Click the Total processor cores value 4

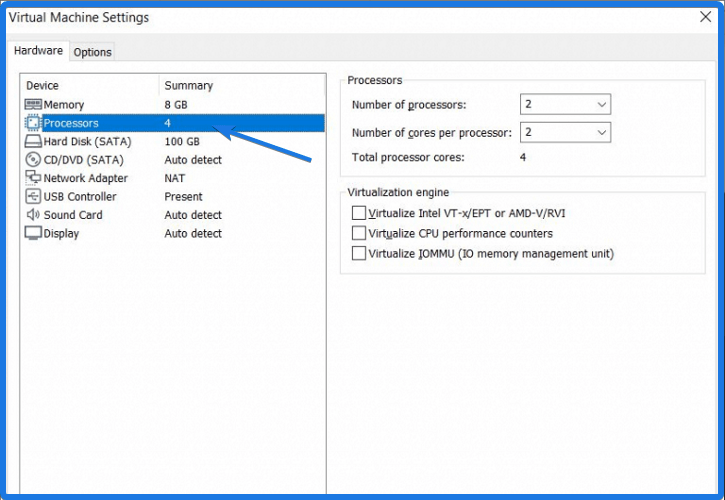tap(522, 157)
